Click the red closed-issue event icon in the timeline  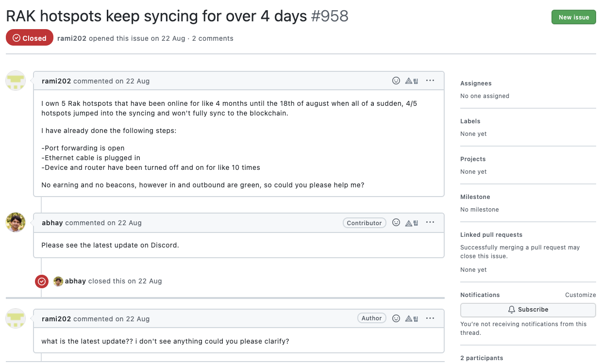(x=42, y=281)
